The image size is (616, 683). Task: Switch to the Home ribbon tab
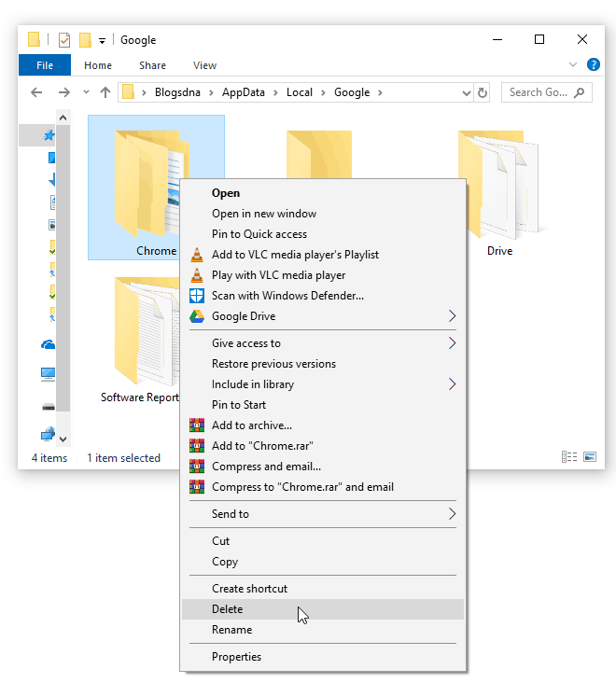click(x=98, y=65)
